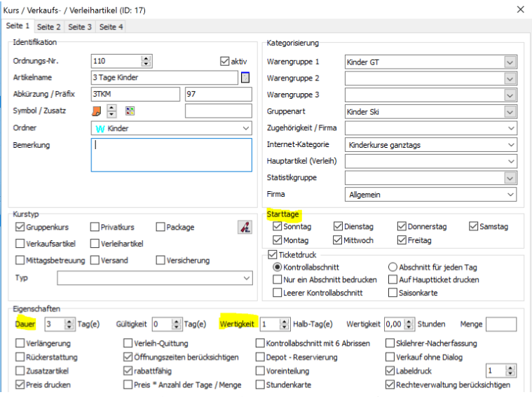
Task: Expand the Gruppenart dropdown
Action: (510, 112)
